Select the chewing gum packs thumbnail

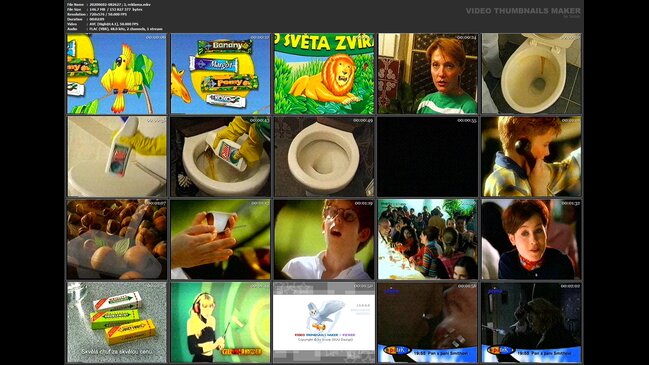[x=117, y=322]
